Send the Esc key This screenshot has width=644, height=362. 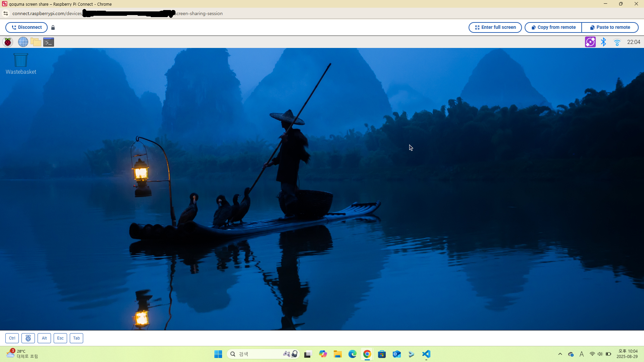[x=60, y=338]
